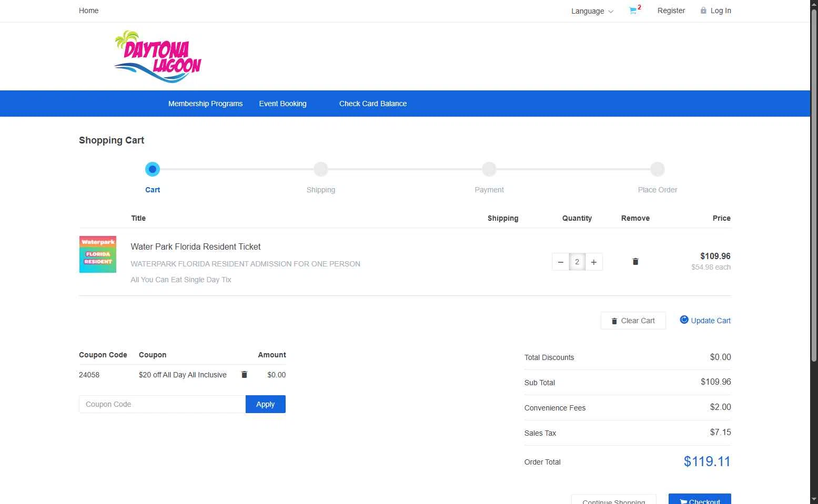
Task: Expand the Language dropdown
Action: click(592, 11)
